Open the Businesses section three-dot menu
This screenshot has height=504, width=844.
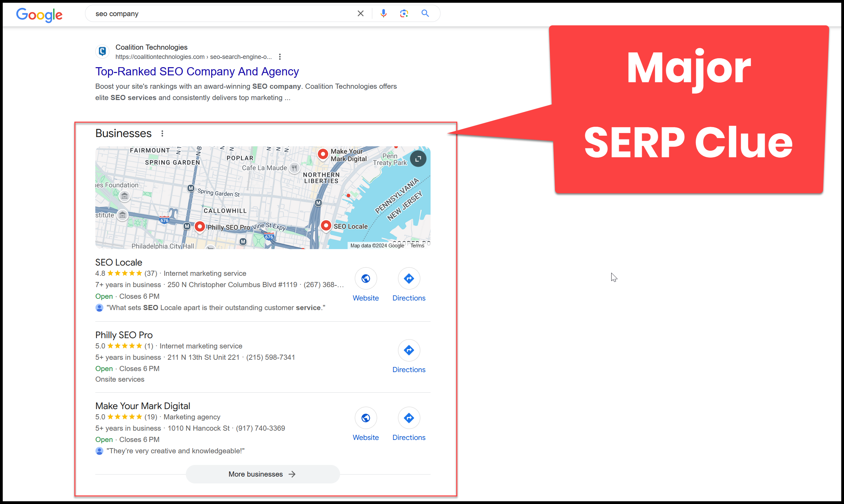click(x=162, y=133)
